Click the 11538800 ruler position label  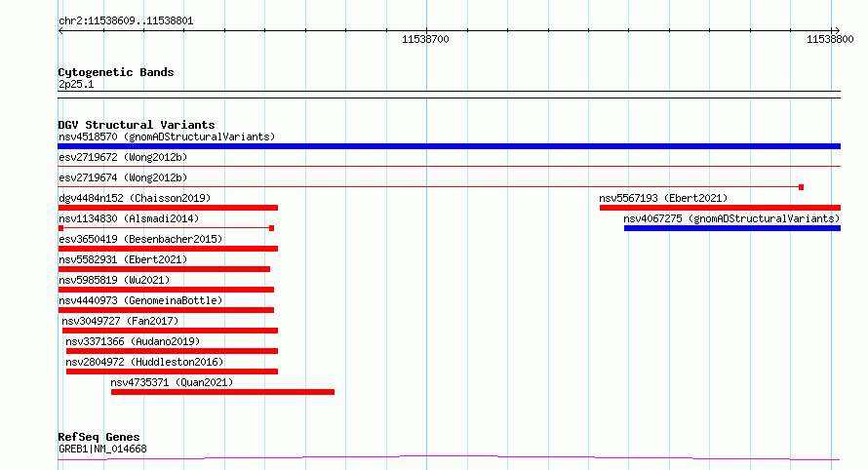pyautogui.click(x=830, y=39)
